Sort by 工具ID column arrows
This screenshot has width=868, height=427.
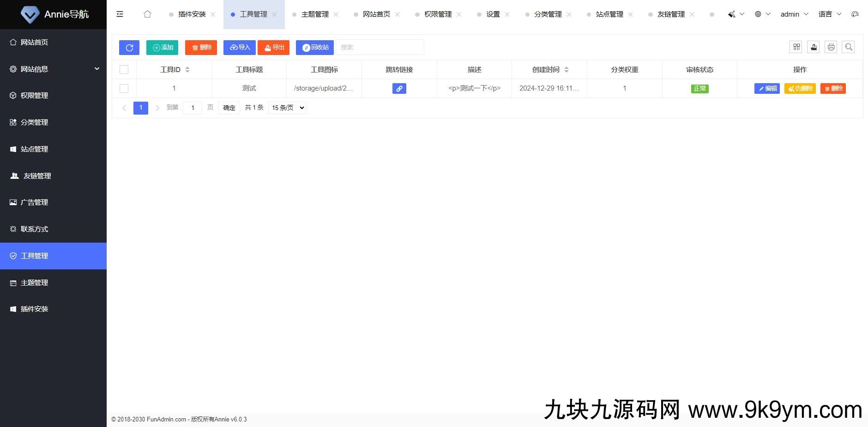point(187,70)
